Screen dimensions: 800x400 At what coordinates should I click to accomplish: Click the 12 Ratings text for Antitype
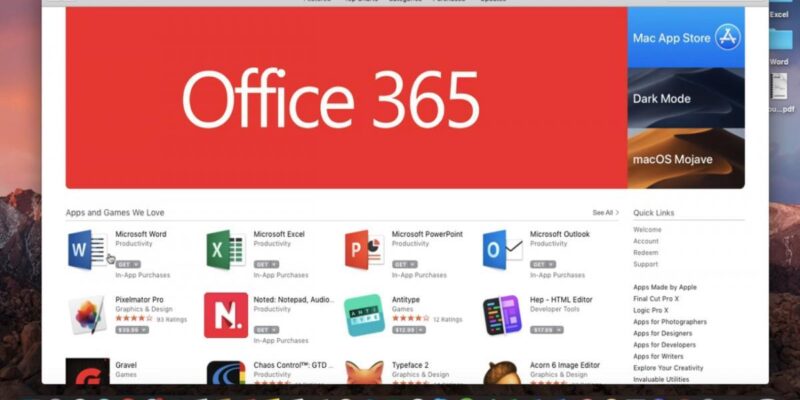[447, 319]
